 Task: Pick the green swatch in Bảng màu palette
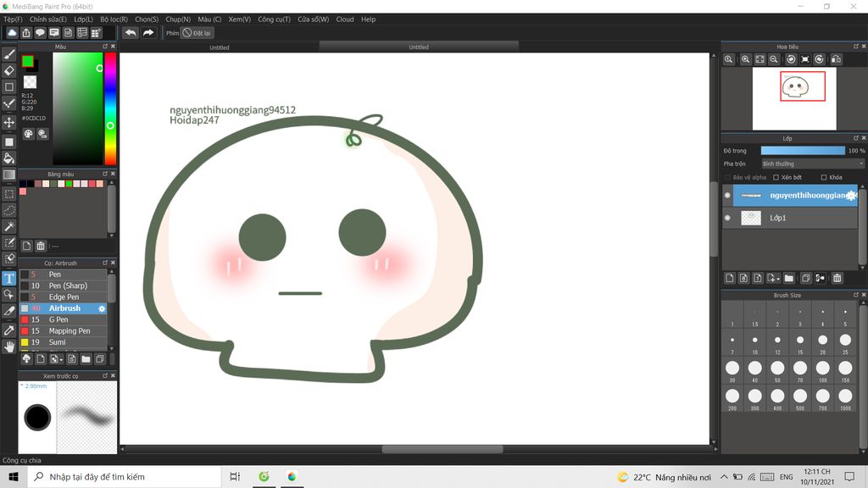pos(69,184)
